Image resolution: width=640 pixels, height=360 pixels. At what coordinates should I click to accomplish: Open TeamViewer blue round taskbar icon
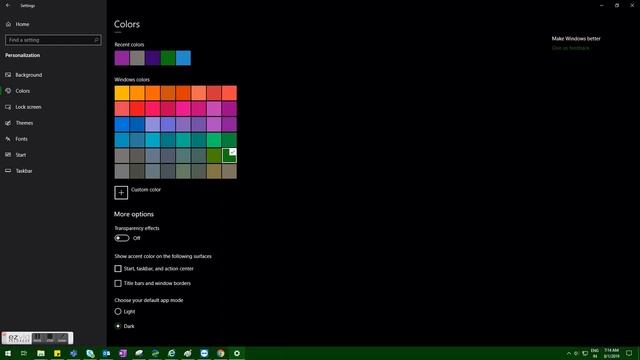click(204, 353)
